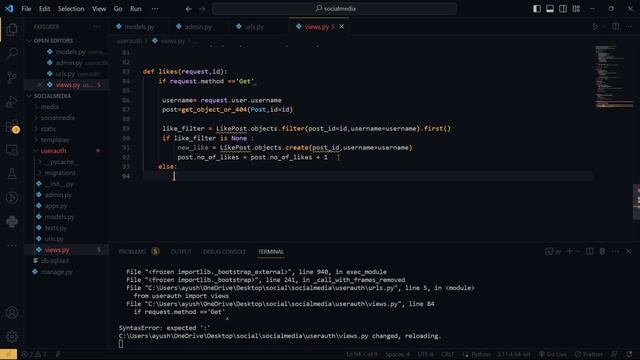The height and width of the screenshot is (360, 640).
Task: Open the Selection menu
Action: point(71,9)
